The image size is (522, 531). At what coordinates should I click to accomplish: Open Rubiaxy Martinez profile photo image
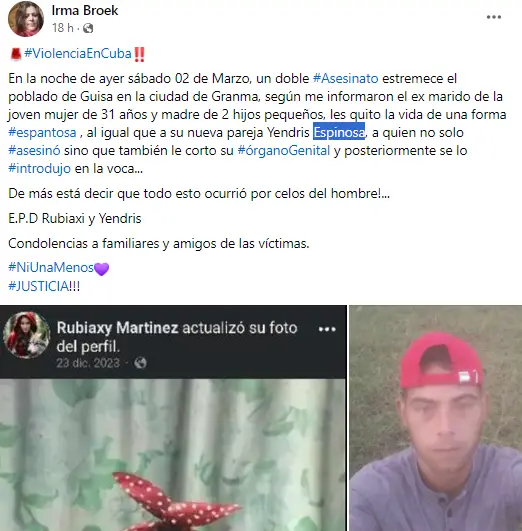[x=173, y=455]
